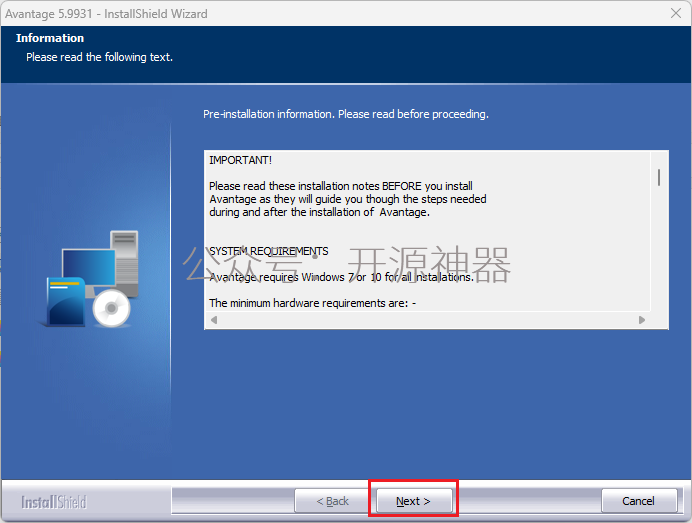Click the line 'Avantage as they will guide you'
Viewport: 692px width, 523px height.
[348, 199]
